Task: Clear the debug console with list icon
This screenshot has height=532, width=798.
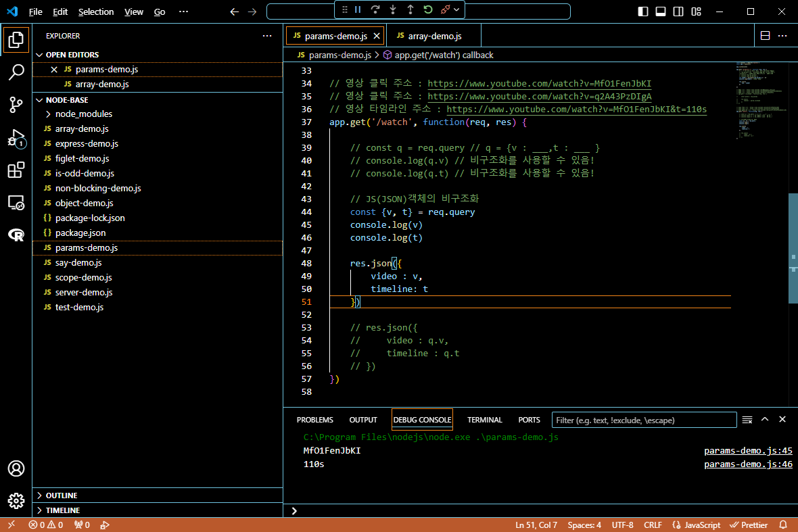Action: coord(747,420)
